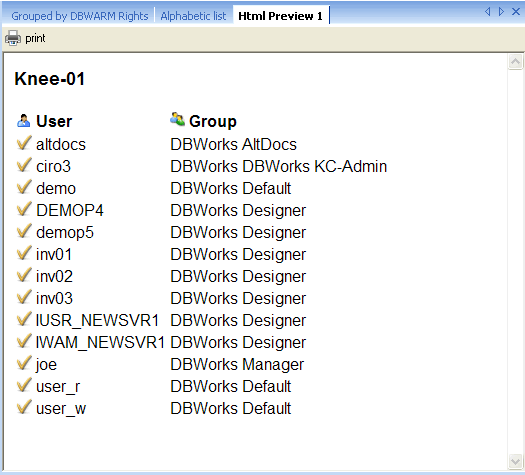This screenshot has height=475, width=525.
Task: Select the ciro3 user name
Action: click(54, 166)
